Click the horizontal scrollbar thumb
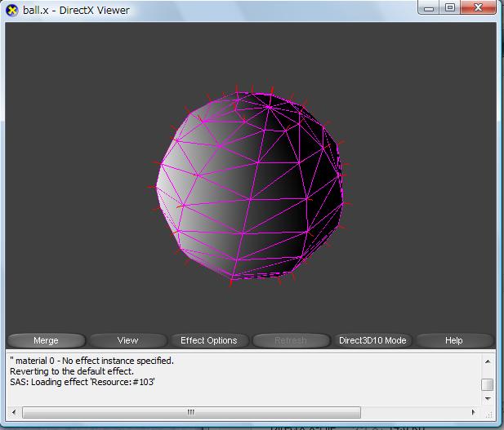Viewport: 504px width, 430px height. click(x=191, y=412)
